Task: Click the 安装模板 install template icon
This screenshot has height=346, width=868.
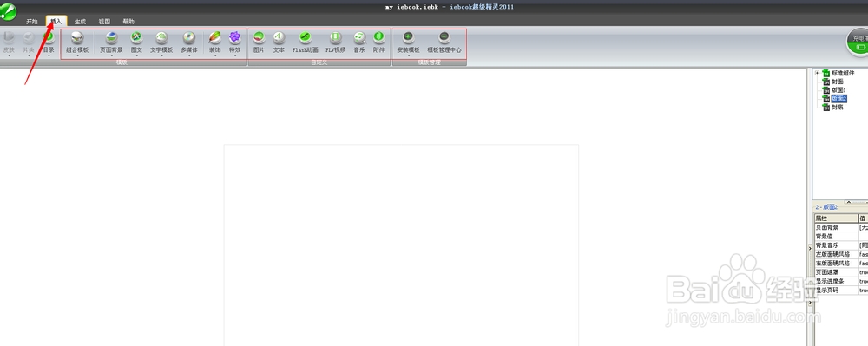Action: pos(408,37)
